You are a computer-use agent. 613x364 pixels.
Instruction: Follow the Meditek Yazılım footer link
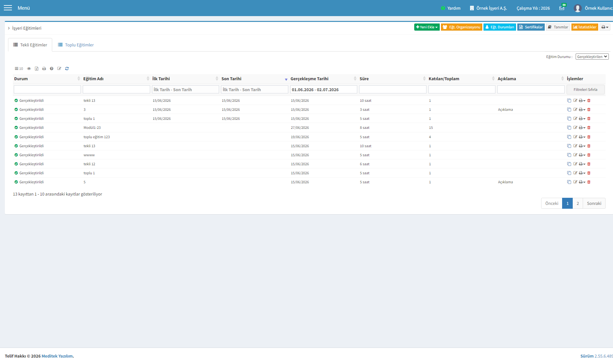point(57,356)
